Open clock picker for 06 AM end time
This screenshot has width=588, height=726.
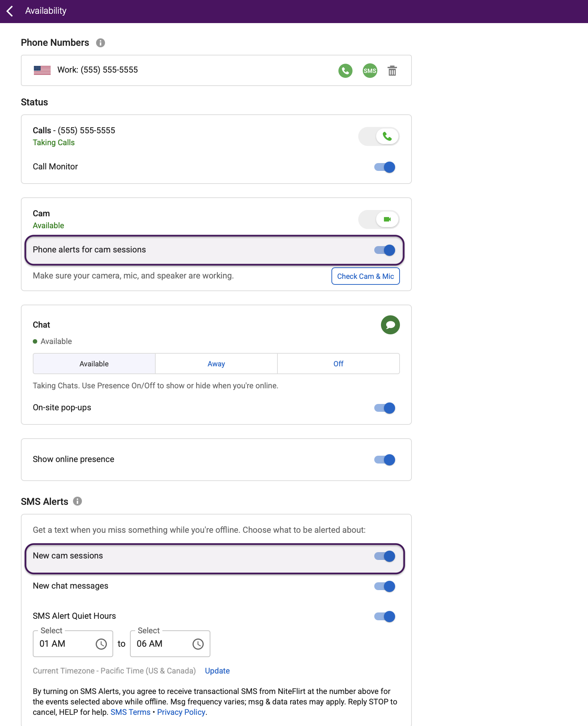(198, 644)
